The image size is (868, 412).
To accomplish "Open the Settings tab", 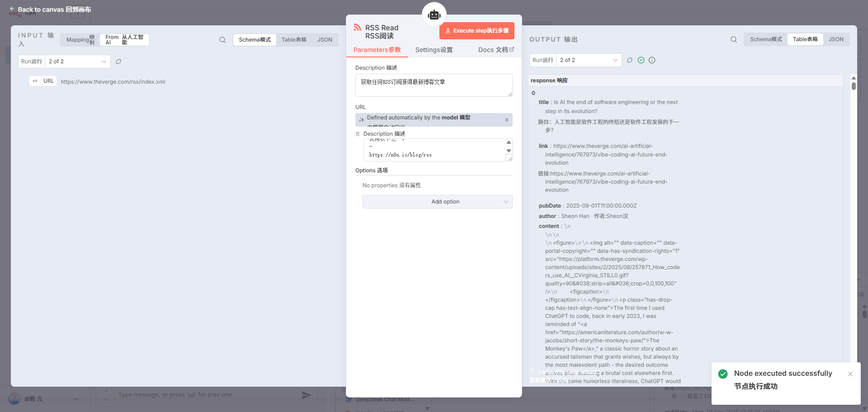I will 434,50.
